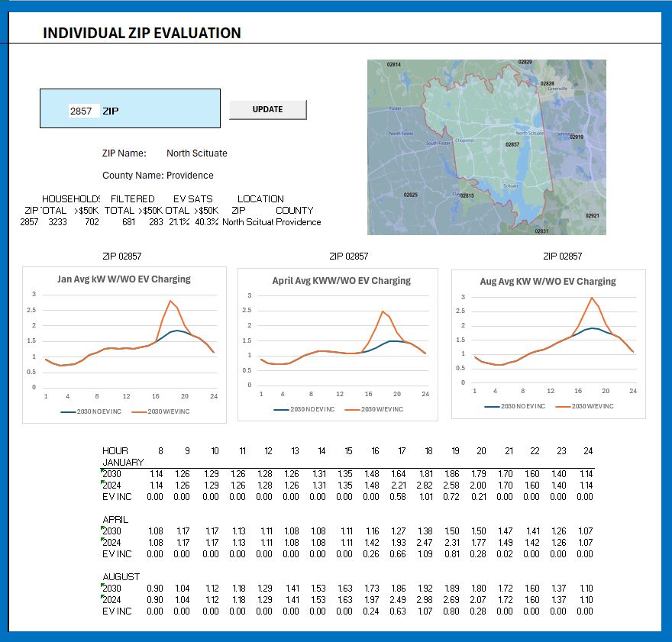Click the UPDATE button
Screen dimensions: 672x642
(x=268, y=110)
